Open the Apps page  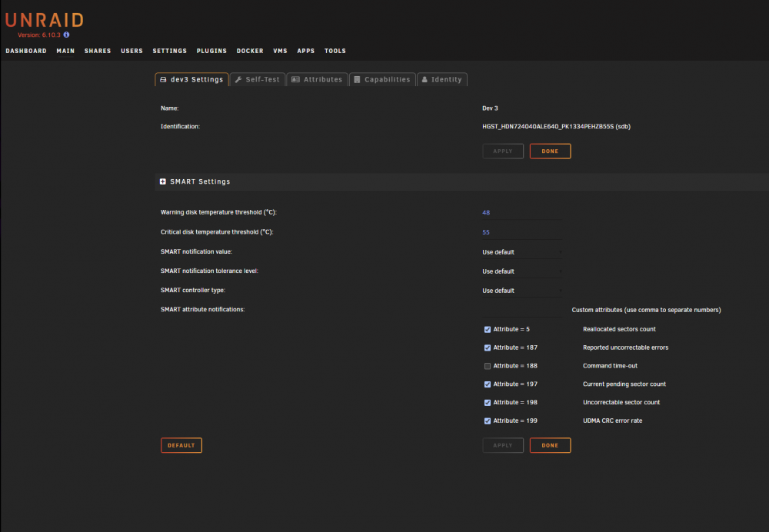pyautogui.click(x=305, y=51)
